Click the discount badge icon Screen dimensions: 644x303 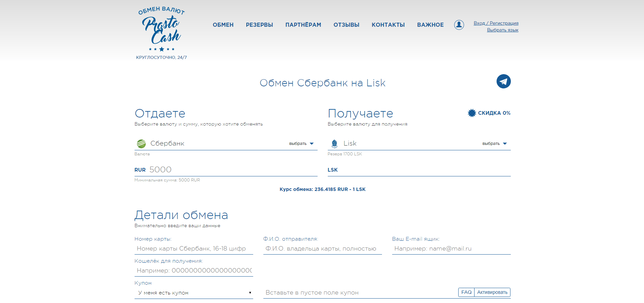click(472, 113)
